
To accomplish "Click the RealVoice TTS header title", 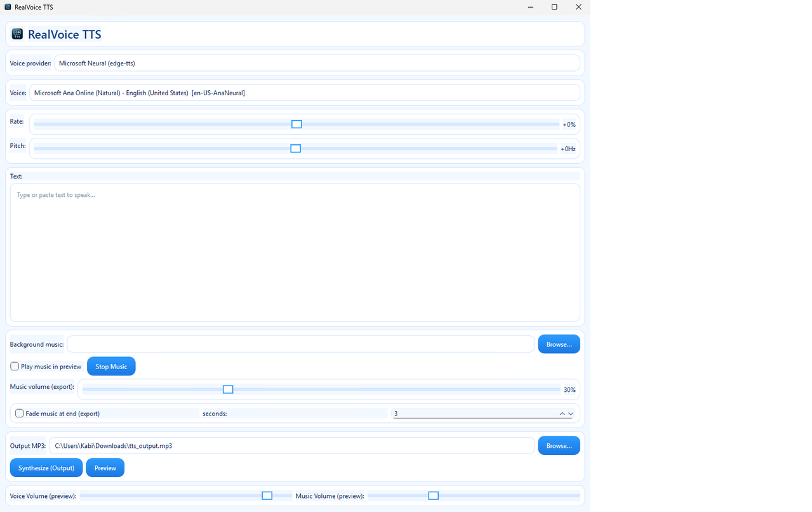I will (x=65, y=34).
